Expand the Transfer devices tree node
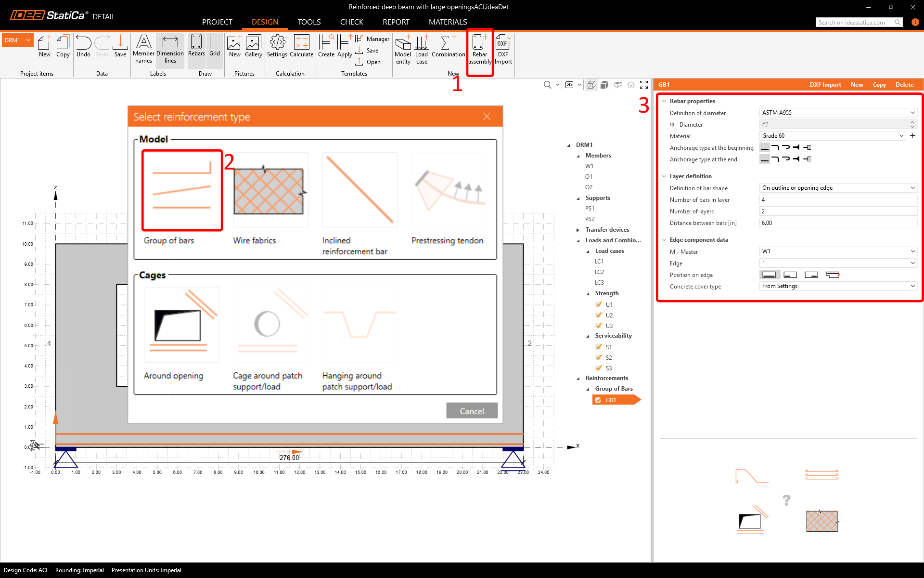Viewport: 924px width, 578px height. tap(578, 230)
